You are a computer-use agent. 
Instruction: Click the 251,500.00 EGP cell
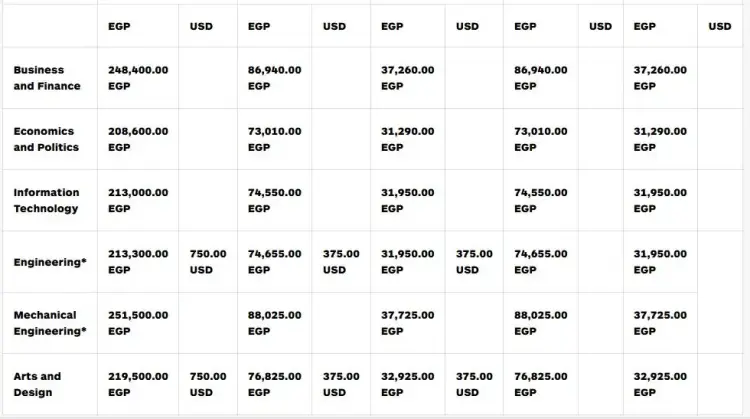pyautogui.click(x=138, y=323)
